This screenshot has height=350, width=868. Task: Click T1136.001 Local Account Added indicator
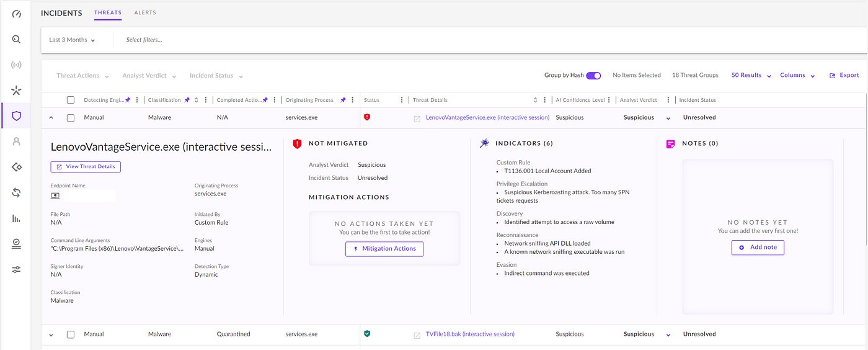pyautogui.click(x=547, y=171)
